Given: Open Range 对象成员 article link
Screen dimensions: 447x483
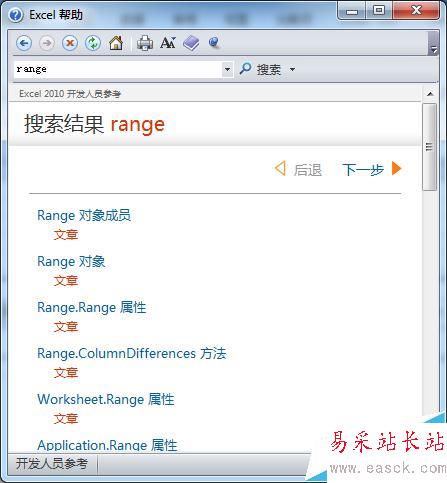Looking at the screenshot, I should coord(84,215).
